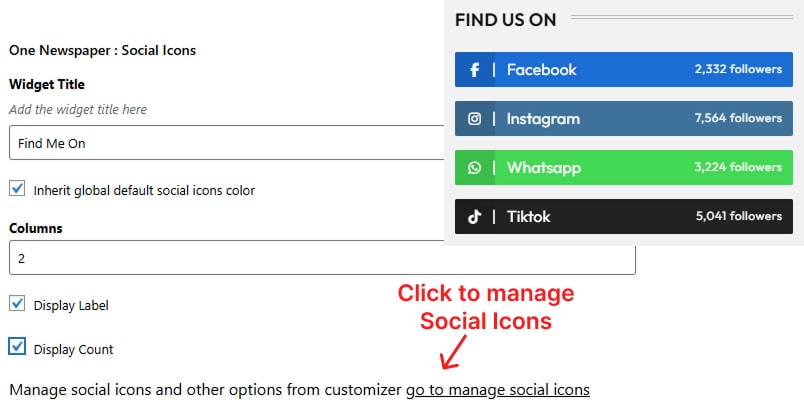Viewport: 804px width, 409px height.
Task: Click the Whatsapp label text
Action: 543,168
